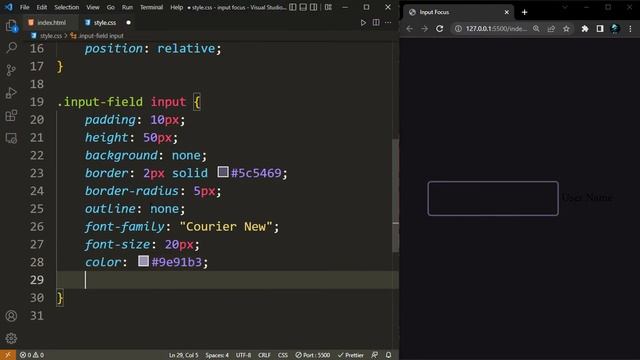Change line endings via CRLF
This screenshot has height=360, width=640.
click(x=264, y=355)
